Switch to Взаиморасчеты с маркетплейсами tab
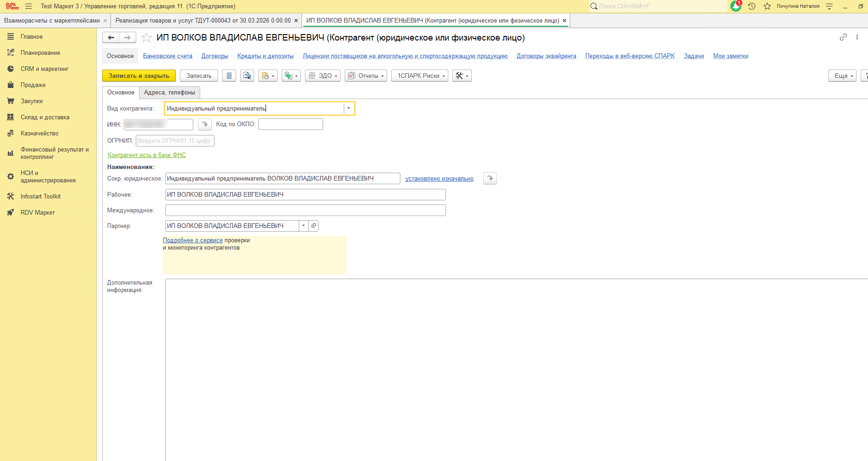 pos(52,21)
